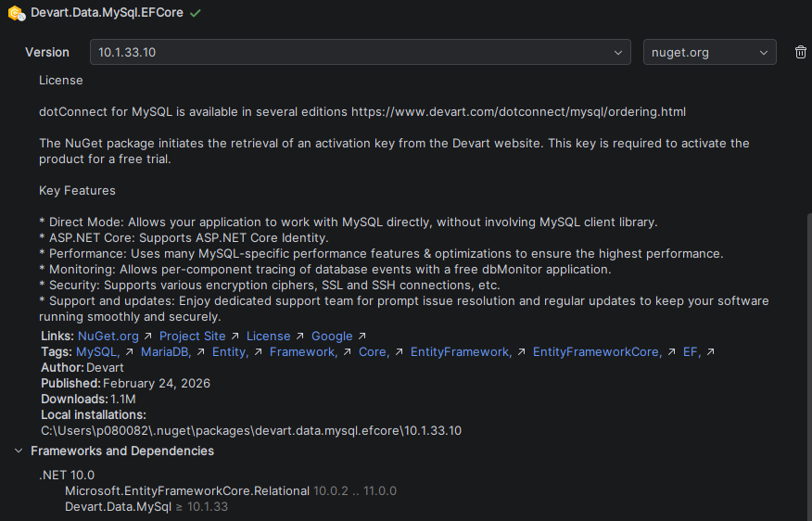
Task: Click the Framework tag link
Action: tap(303, 352)
